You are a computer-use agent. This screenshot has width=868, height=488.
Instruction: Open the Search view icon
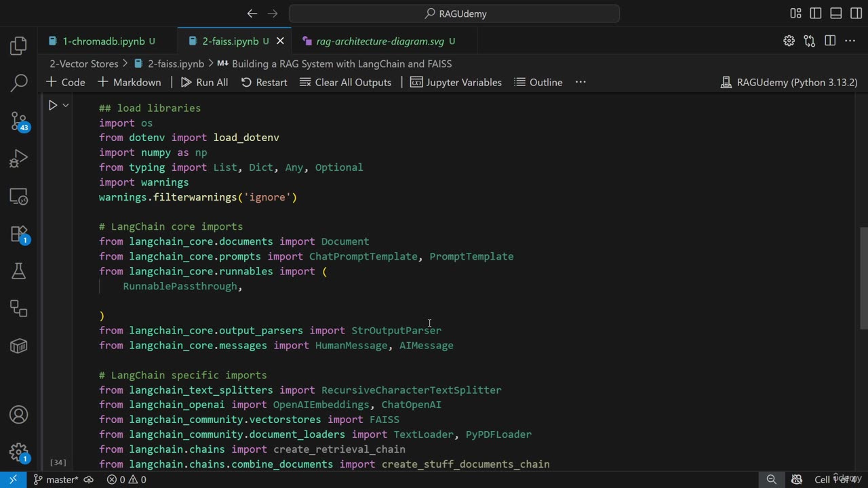tap(19, 83)
